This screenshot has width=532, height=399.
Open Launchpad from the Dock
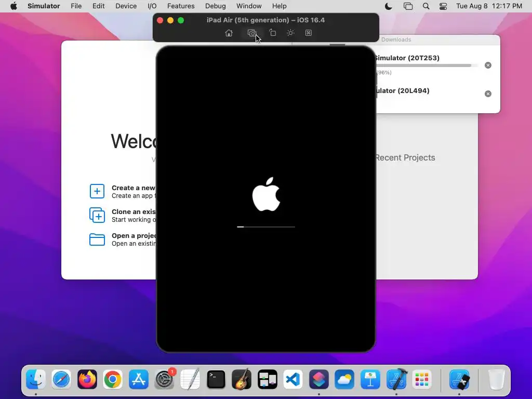point(422,379)
